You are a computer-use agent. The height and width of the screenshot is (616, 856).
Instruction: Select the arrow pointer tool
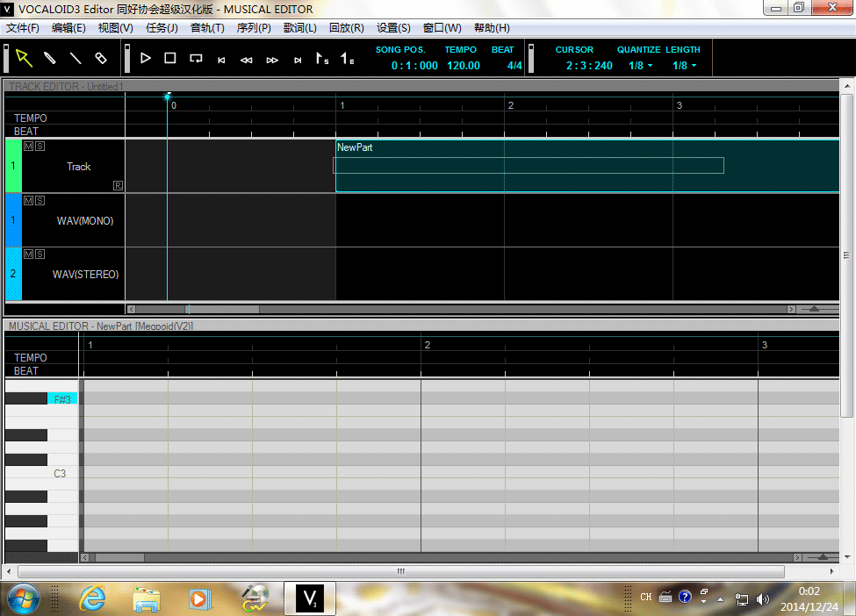tap(24, 58)
